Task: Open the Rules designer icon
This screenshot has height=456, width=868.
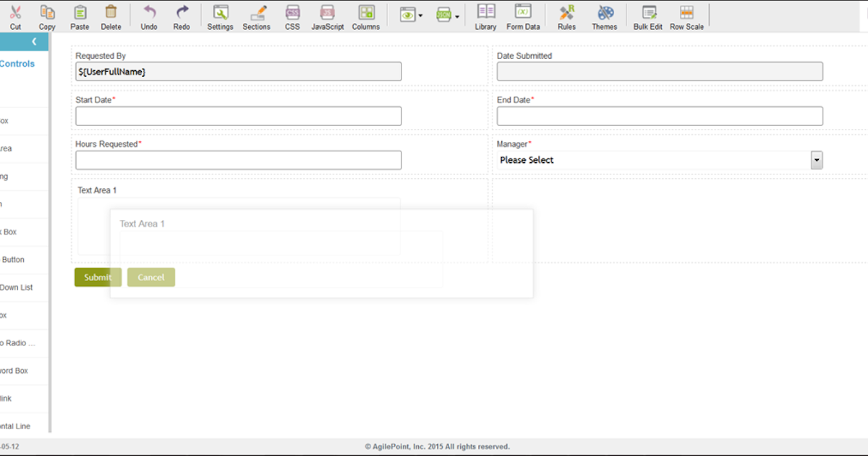Action: pos(566,16)
